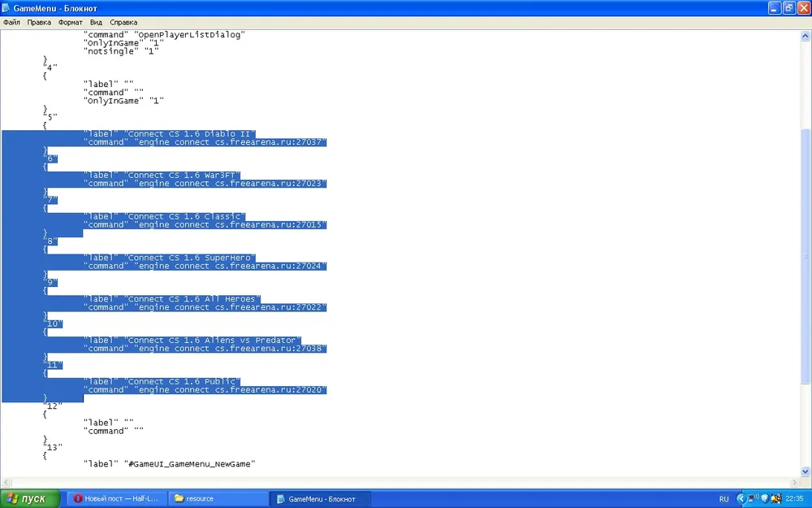Image resolution: width=812 pixels, height=508 pixels.
Task: Restore down the Notepad window
Action: (789, 8)
